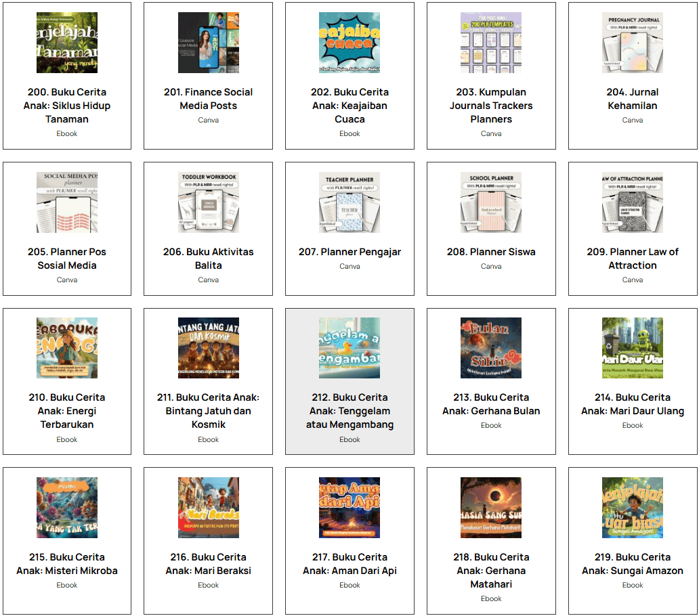Select the Misteri Mikroba book thumbnail

(67, 508)
